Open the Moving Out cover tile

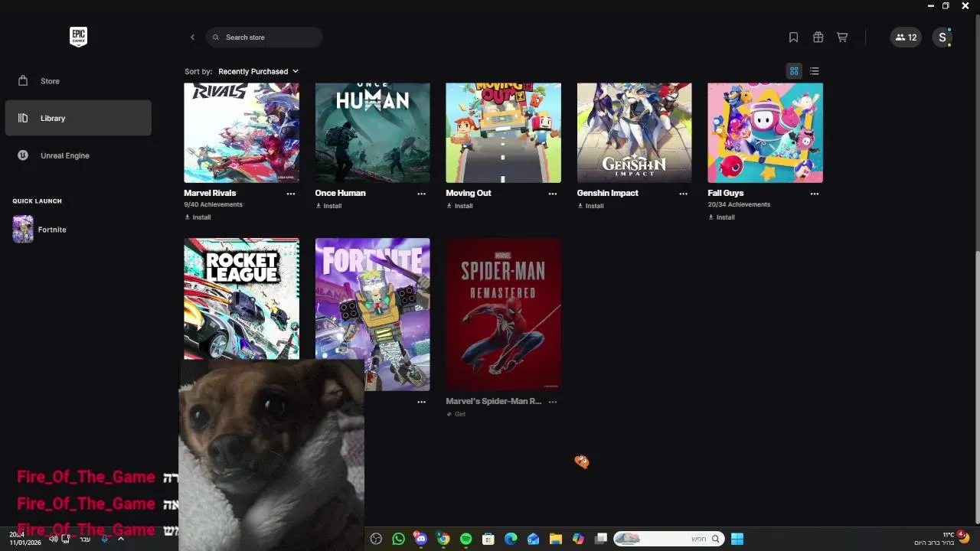[x=503, y=132]
